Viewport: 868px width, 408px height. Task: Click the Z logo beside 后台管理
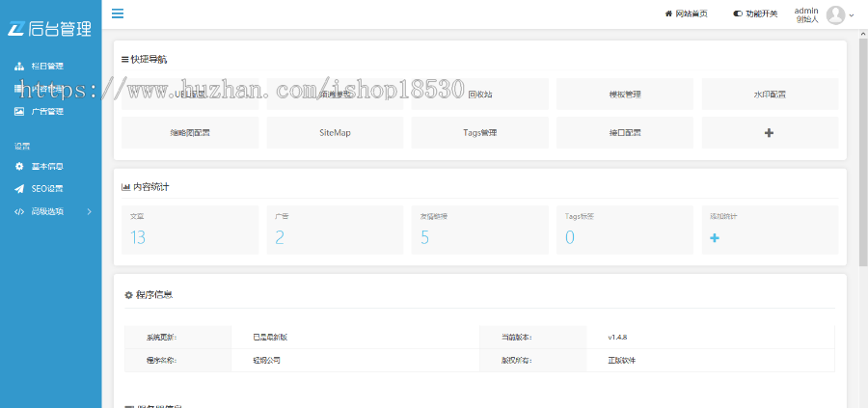pyautogui.click(x=16, y=29)
